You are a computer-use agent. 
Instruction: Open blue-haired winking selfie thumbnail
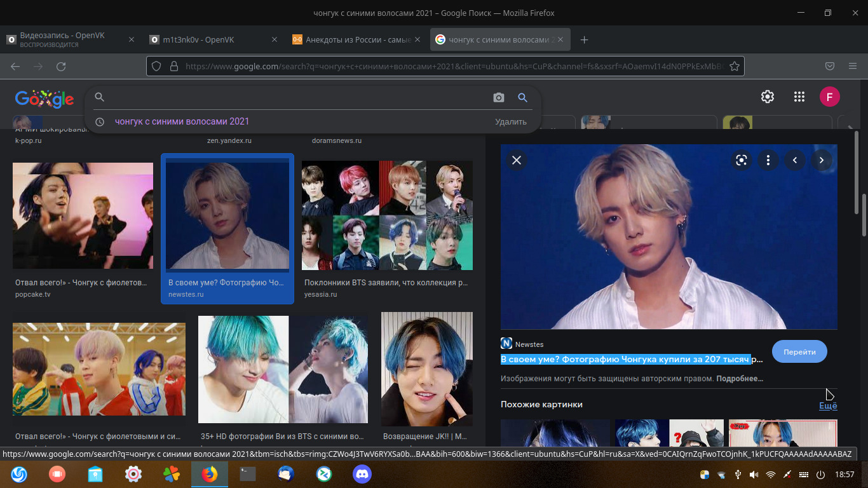[x=427, y=369]
